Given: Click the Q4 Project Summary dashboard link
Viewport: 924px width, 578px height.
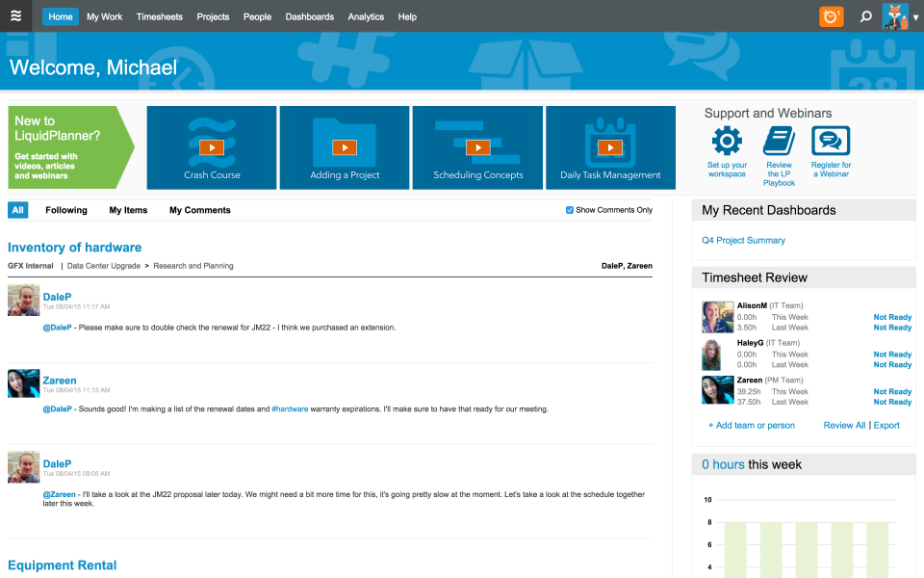Looking at the screenshot, I should [743, 240].
